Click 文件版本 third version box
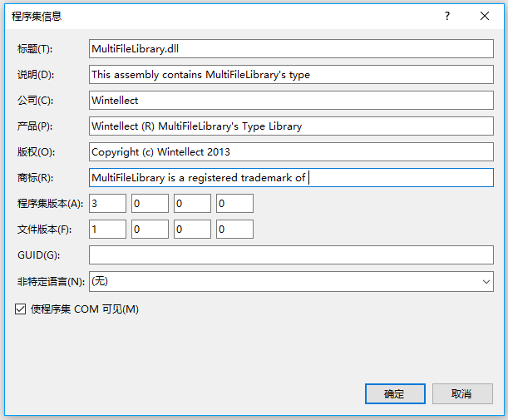 (x=192, y=229)
